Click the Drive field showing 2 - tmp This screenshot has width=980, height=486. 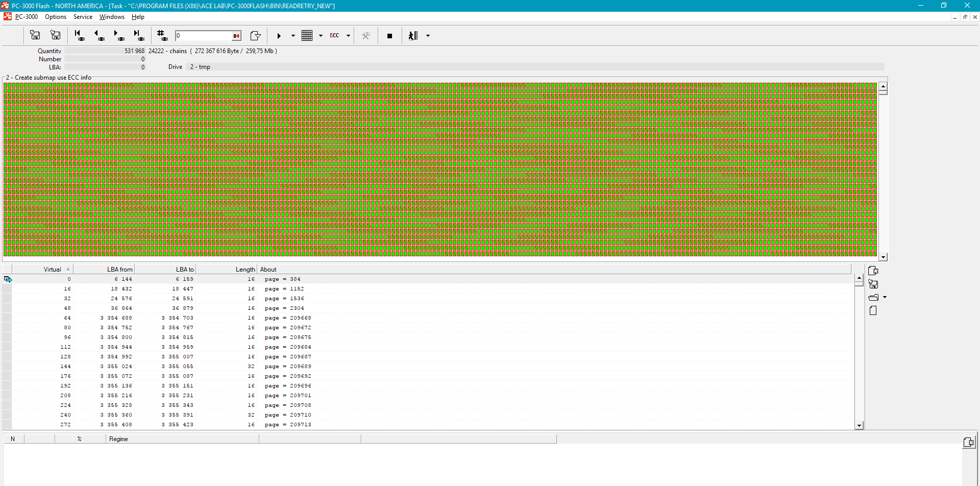(535, 67)
